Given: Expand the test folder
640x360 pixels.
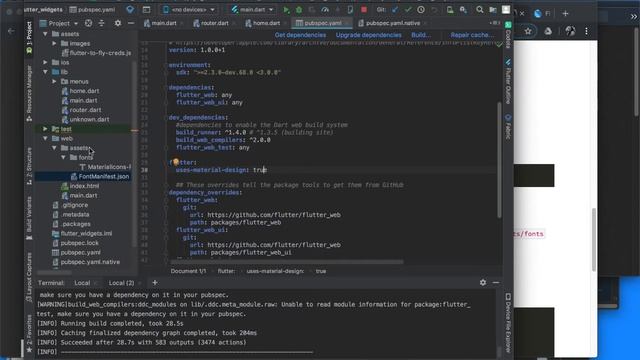Looking at the screenshot, I should (x=45, y=129).
